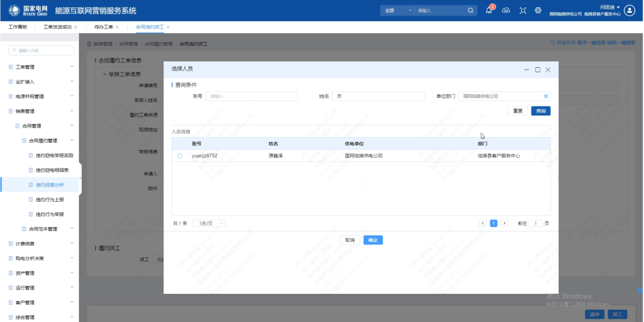
Task: Click the 确定 button in dialog
Action: point(373,240)
